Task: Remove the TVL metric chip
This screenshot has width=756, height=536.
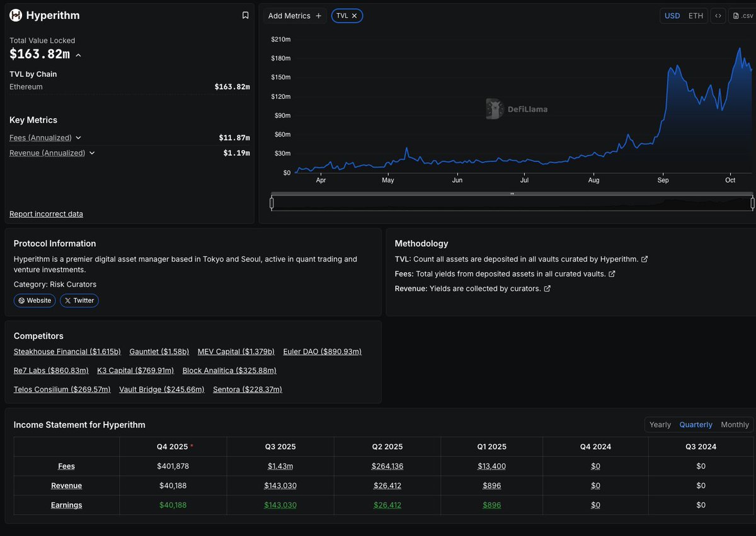Action: tap(354, 16)
